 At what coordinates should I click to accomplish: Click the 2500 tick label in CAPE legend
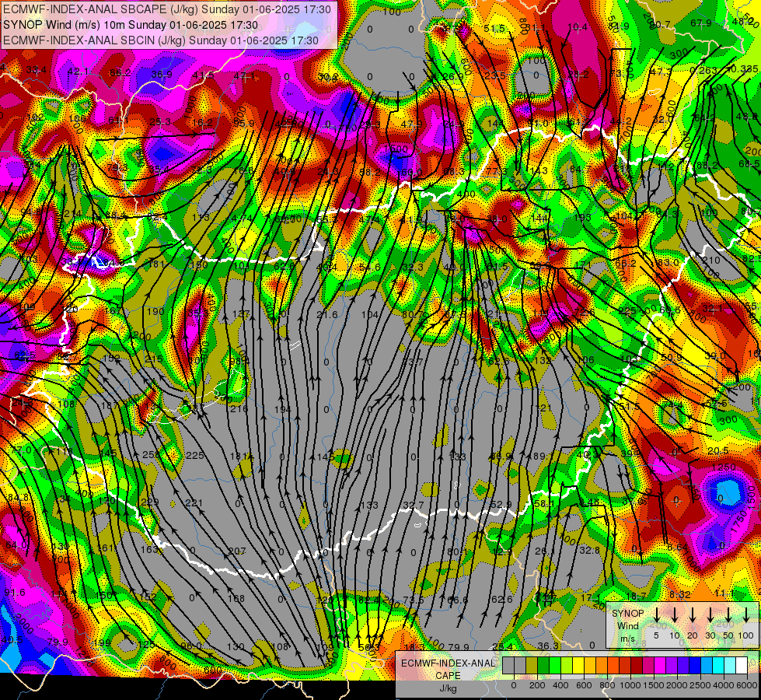click(700, 685)
